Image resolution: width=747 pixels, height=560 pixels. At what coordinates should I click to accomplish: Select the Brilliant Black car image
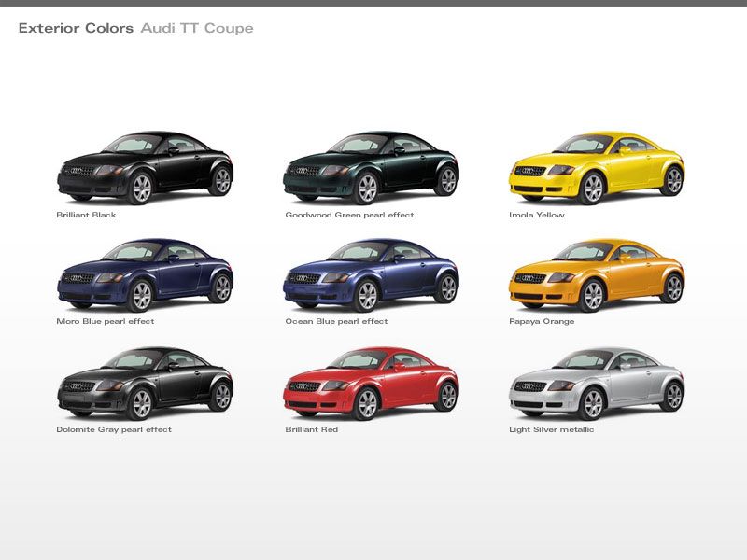click(x=145, y=168)
